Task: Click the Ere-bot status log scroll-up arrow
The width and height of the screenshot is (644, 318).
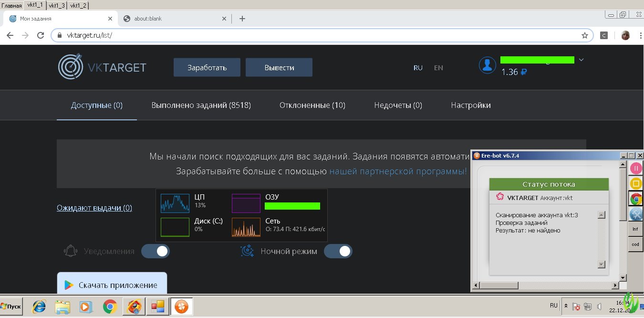Action: (x=601, y=215)
